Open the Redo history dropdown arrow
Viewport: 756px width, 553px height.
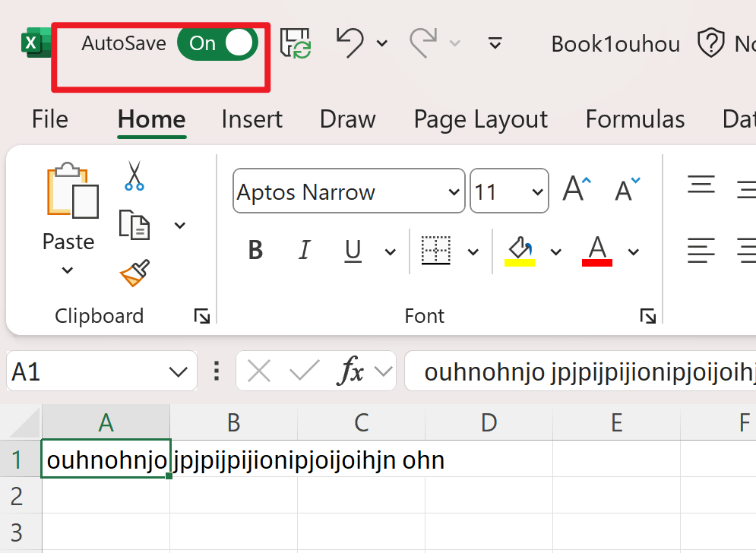coord(454,44)
